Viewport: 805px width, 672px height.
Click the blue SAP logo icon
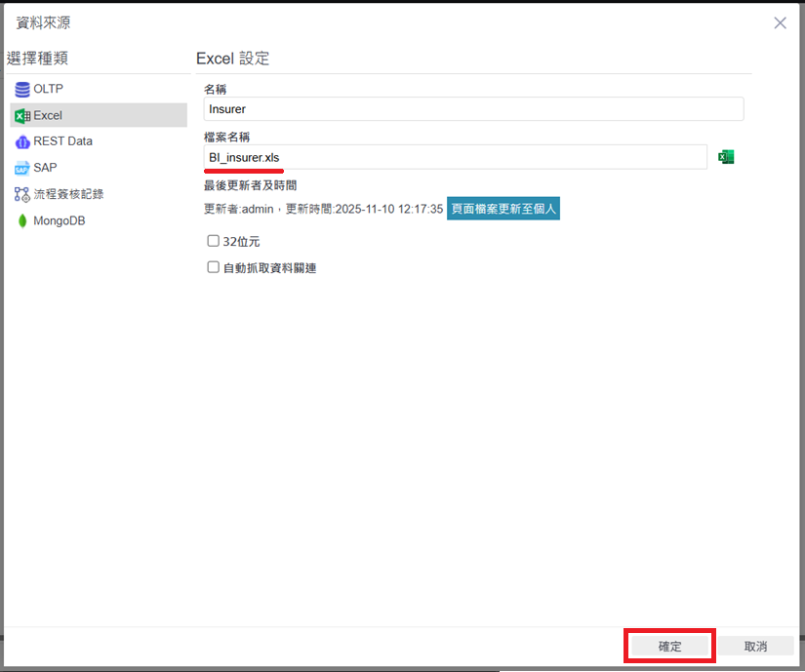click(22, 168)
